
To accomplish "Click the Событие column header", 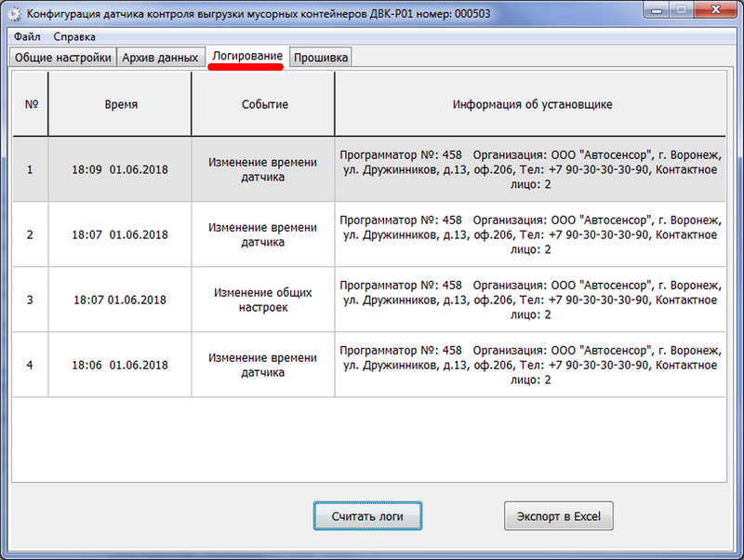I will (x=263, y=104).
